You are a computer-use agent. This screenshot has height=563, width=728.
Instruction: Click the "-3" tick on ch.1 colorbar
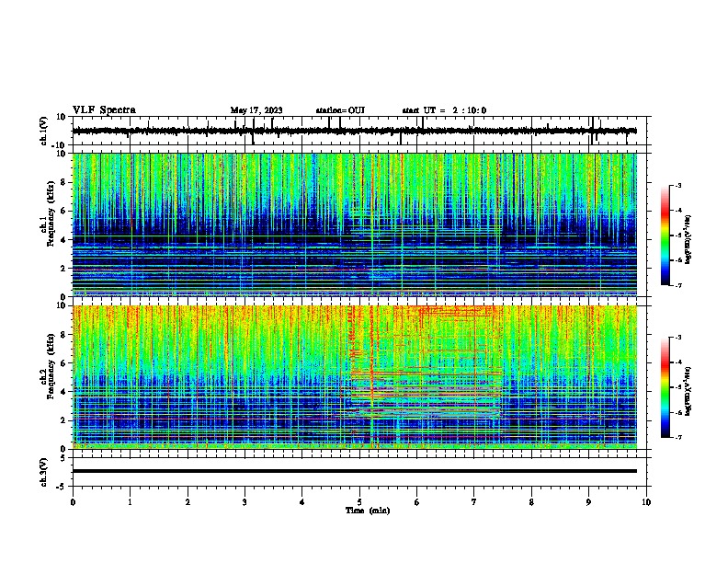point(678,185)
